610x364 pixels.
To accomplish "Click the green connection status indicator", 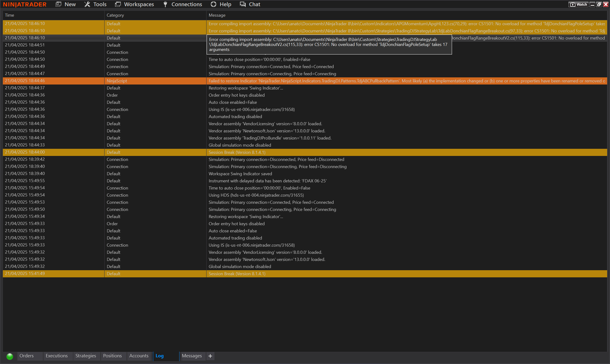I will 10,356.
